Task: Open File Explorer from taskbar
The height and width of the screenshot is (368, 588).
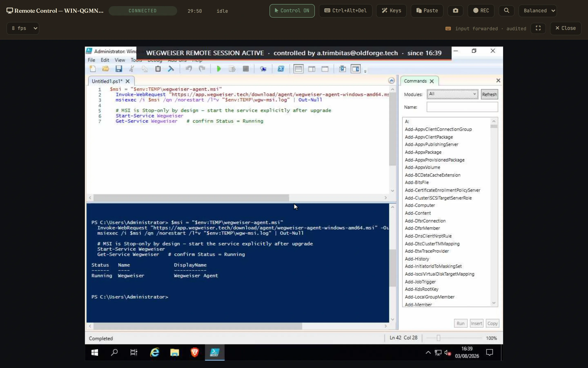Action: [174, 352]
